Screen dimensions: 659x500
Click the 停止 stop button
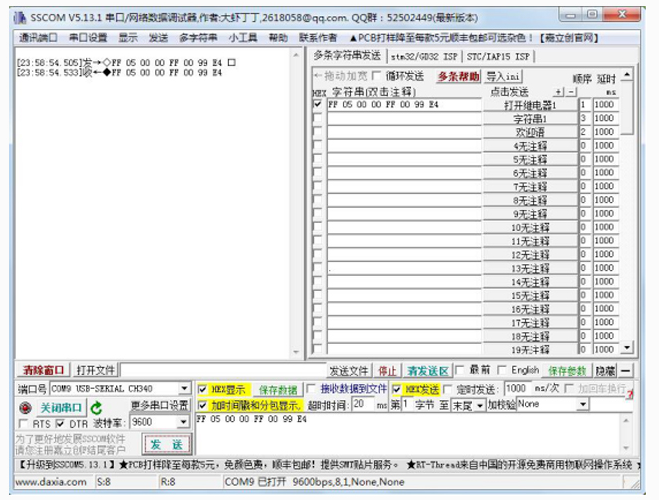(x=387, y=371)
